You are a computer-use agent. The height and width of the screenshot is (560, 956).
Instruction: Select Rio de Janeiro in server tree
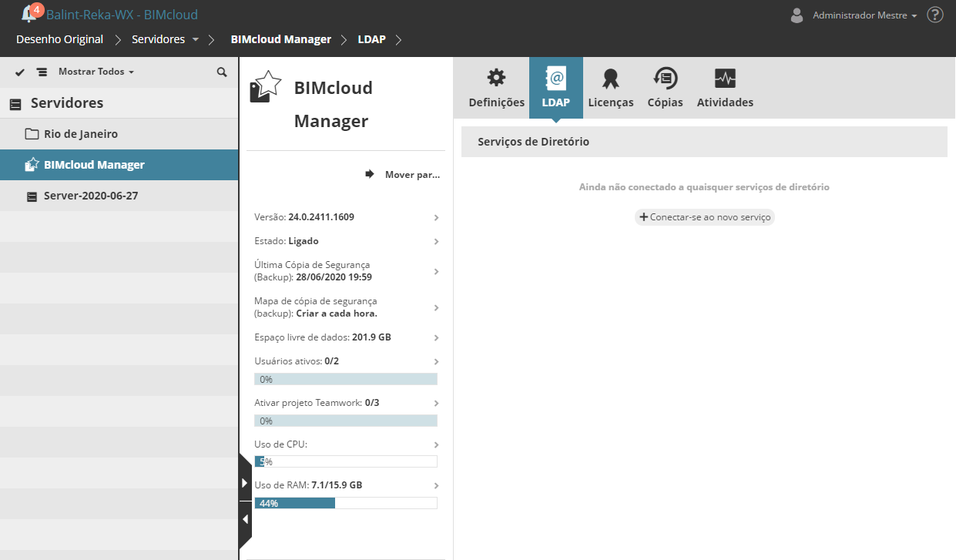119,134
